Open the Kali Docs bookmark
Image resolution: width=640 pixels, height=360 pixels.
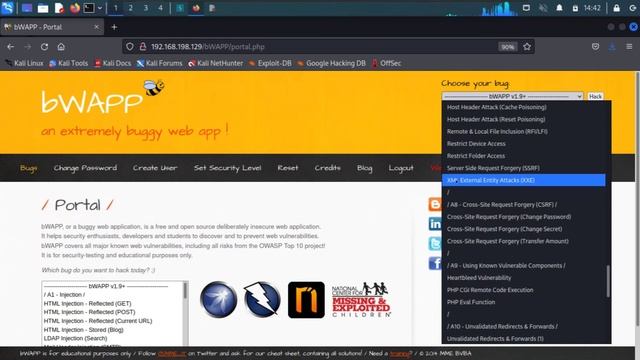pos(113,63)
